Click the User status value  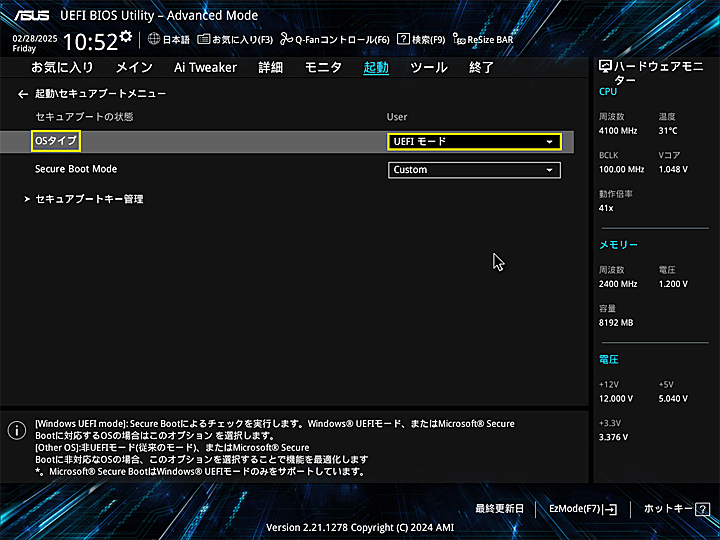point(397,117)
